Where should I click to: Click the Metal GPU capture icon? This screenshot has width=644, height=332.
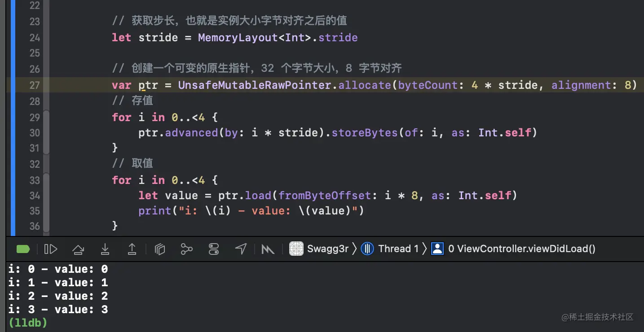[x=268, y=249]
